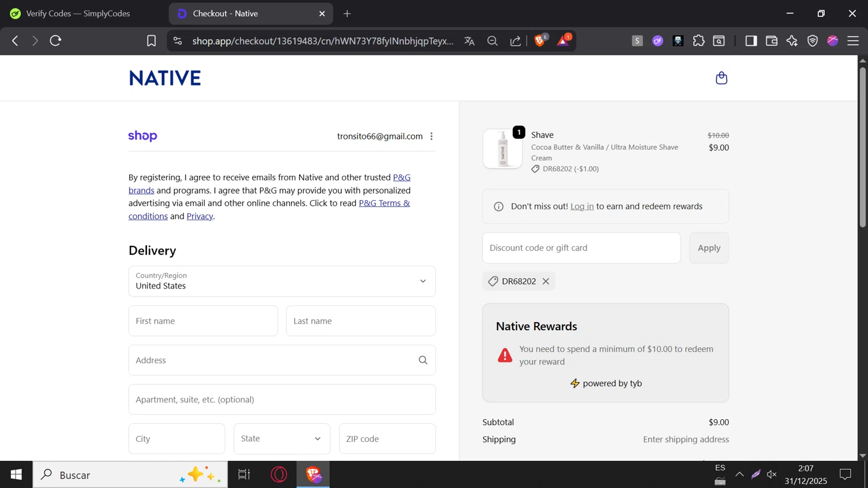Bookmark this page using the bookmark icon
The width and height of the screenshot is (868, 488).
coord(151,41)
